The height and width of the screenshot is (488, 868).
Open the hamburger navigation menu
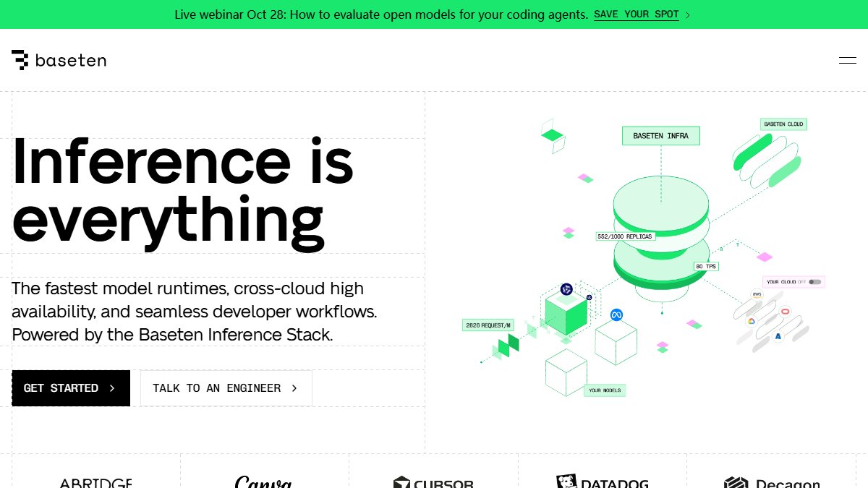(848, 61)
